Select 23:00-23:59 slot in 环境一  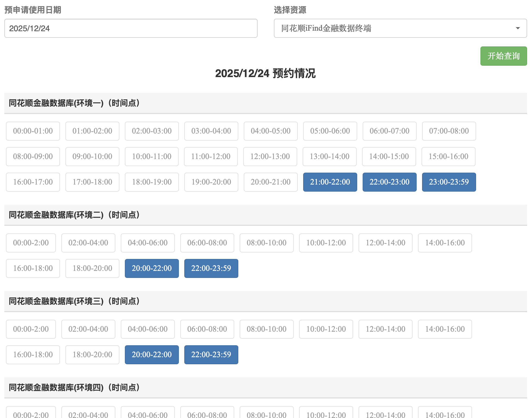coord(449,182)
